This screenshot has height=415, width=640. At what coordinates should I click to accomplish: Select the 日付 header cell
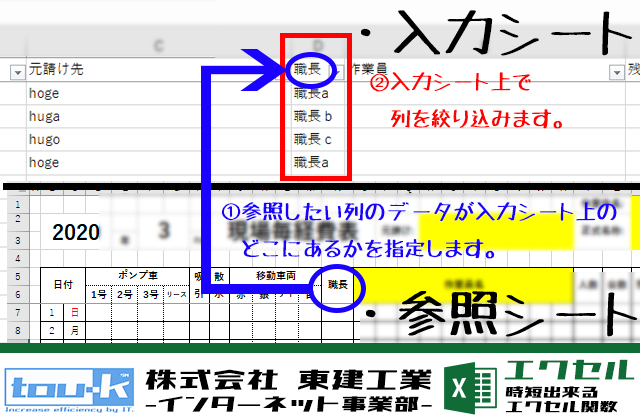62,285
